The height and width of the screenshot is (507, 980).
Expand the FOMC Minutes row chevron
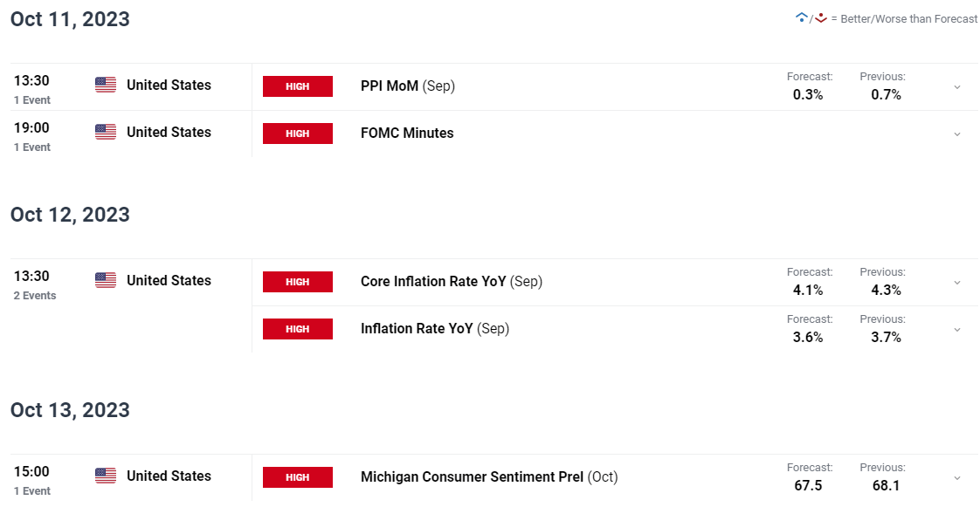[x=956, y=134]
